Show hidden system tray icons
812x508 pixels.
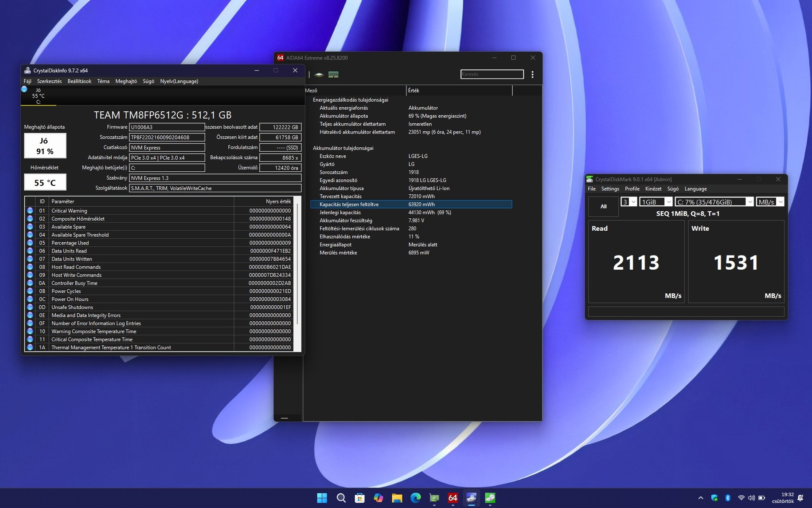pos(701,498)
